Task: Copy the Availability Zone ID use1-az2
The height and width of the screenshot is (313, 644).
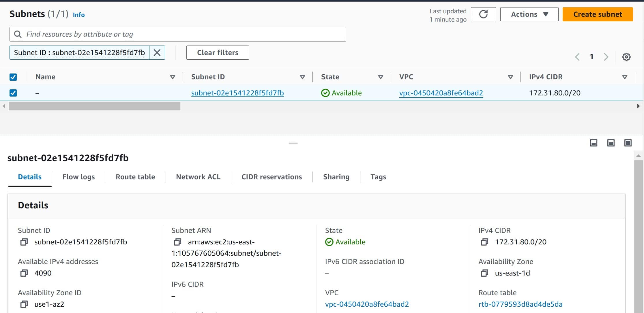Action: (x=24, y=304)
